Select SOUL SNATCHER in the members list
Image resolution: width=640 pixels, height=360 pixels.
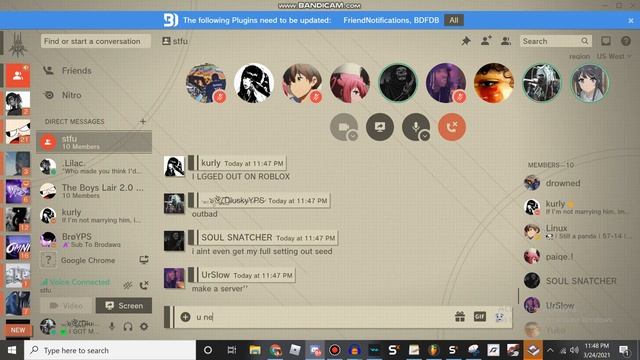tap(576, 281)
